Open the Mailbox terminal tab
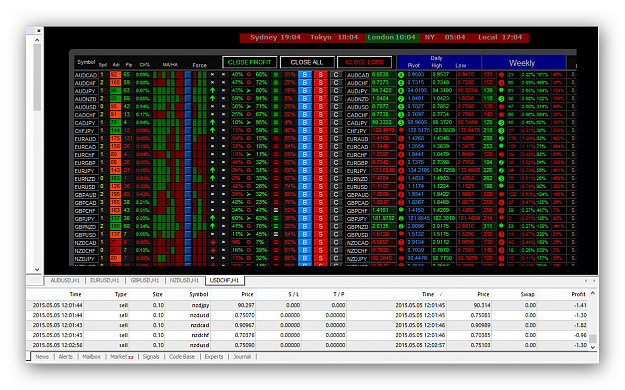This screenshot has width=625, height=390. (91, 357)
